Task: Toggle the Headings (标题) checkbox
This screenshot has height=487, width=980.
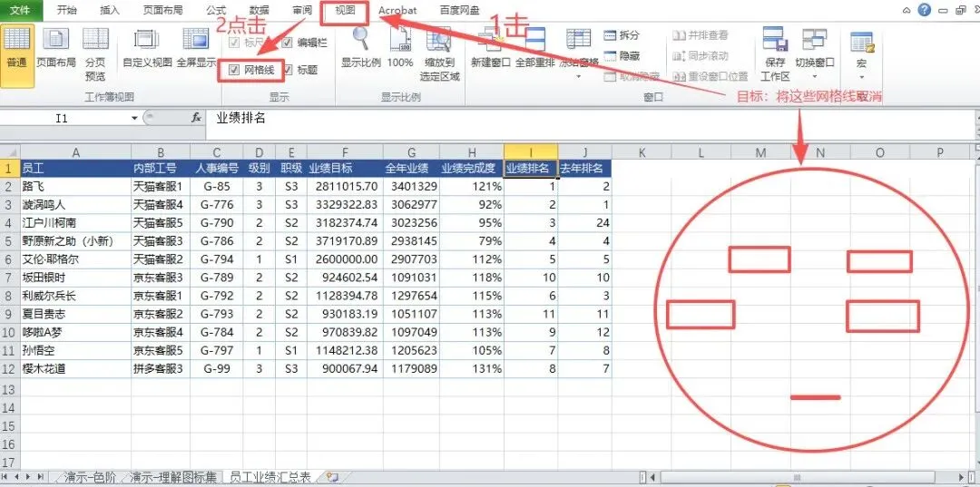Action: point(287,70)
